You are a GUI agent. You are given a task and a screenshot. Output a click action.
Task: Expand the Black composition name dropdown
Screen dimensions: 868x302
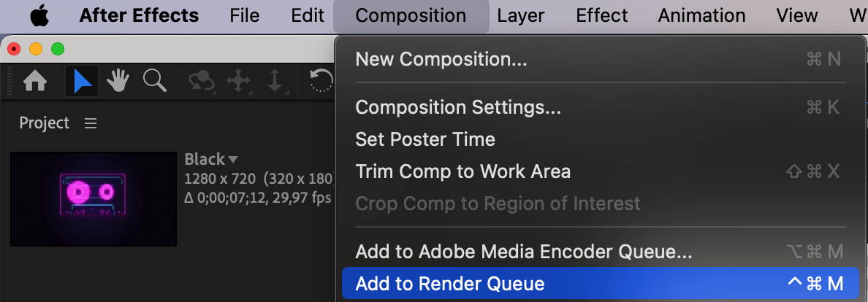(x=233, y=159)
